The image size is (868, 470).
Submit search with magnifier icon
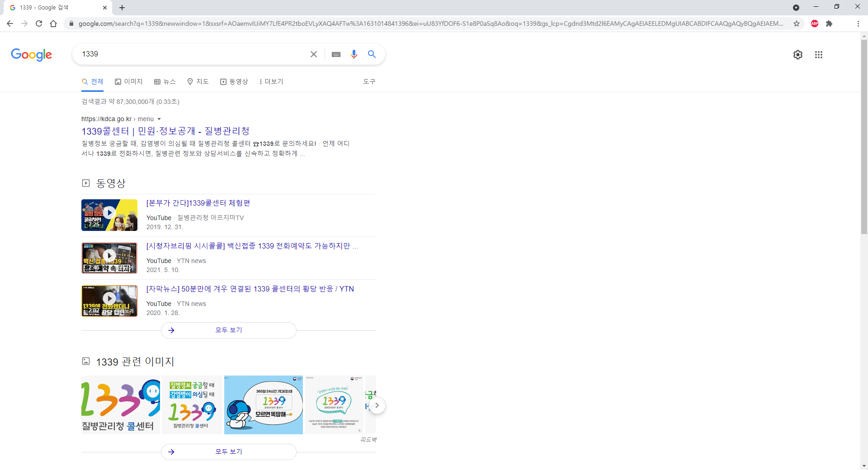[372, 54]
